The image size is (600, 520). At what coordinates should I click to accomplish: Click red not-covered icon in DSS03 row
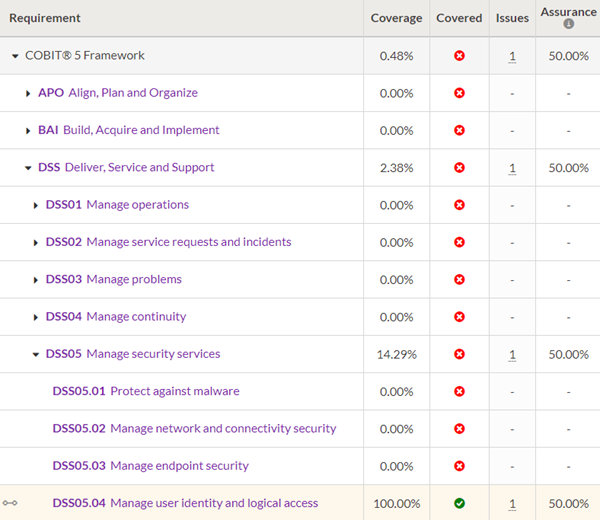coord(459,280)
